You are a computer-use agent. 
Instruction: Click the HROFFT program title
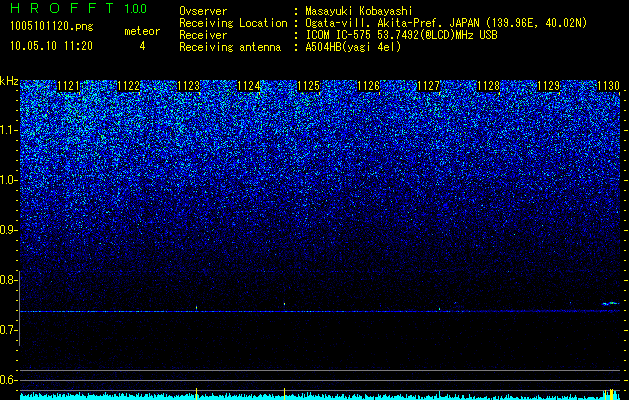63,8
